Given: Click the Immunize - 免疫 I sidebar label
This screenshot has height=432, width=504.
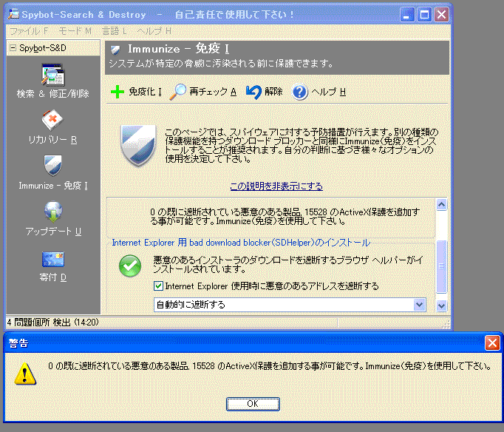Looking at the screenshot, I should click(53, 186).
